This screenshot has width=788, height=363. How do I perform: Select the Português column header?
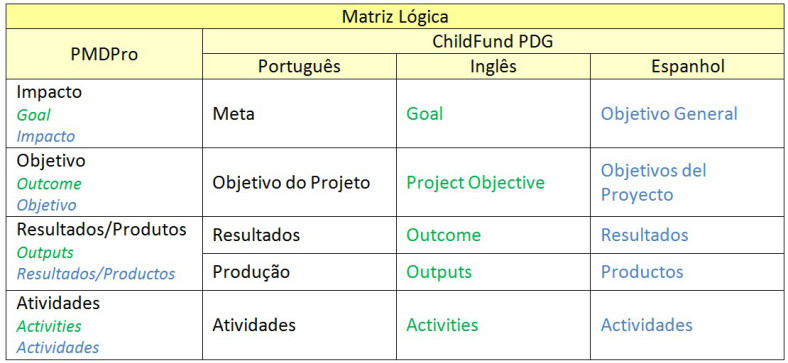click(x=300, y=66)
